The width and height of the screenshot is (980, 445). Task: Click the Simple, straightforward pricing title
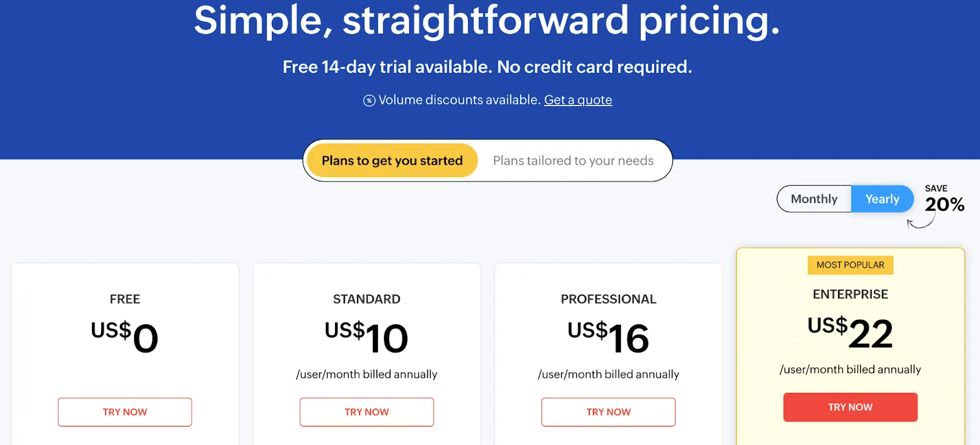point(488,21)
